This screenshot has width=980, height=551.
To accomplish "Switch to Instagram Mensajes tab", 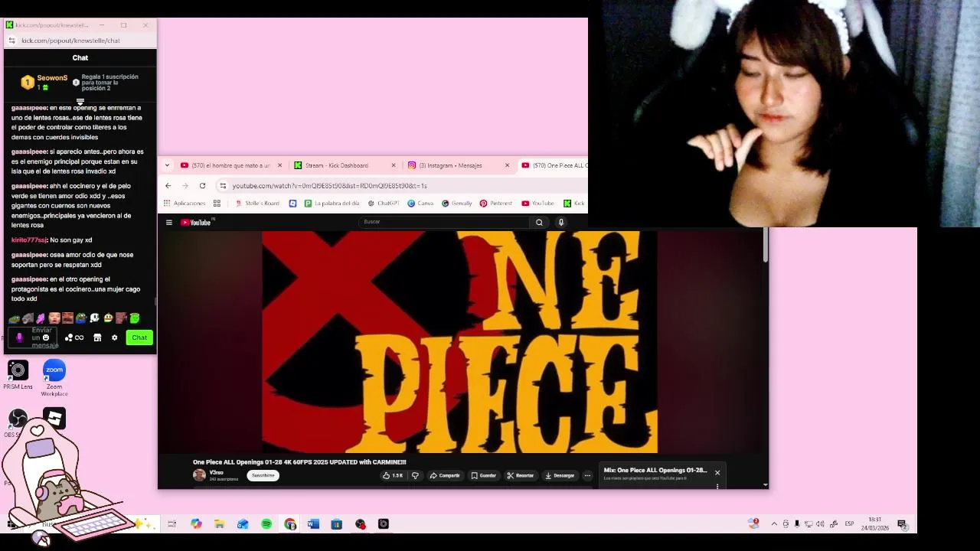I will coord(458,165).
